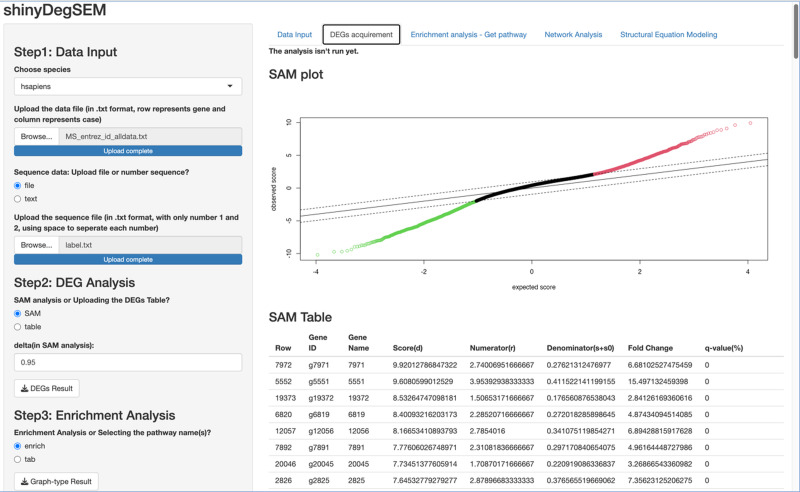Click the 'Score(d)' column header
This screenshot has width=800, height=492.
(408, 348)
